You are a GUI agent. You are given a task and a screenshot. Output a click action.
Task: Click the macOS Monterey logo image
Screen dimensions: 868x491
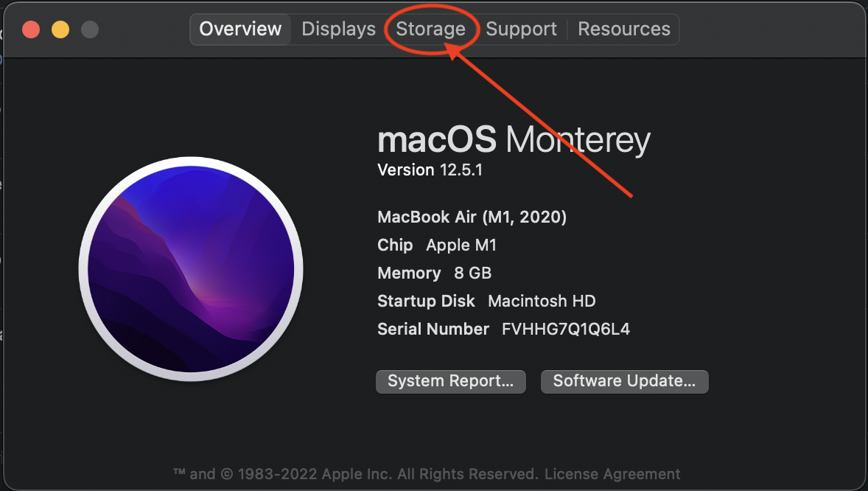click(191, 269)
